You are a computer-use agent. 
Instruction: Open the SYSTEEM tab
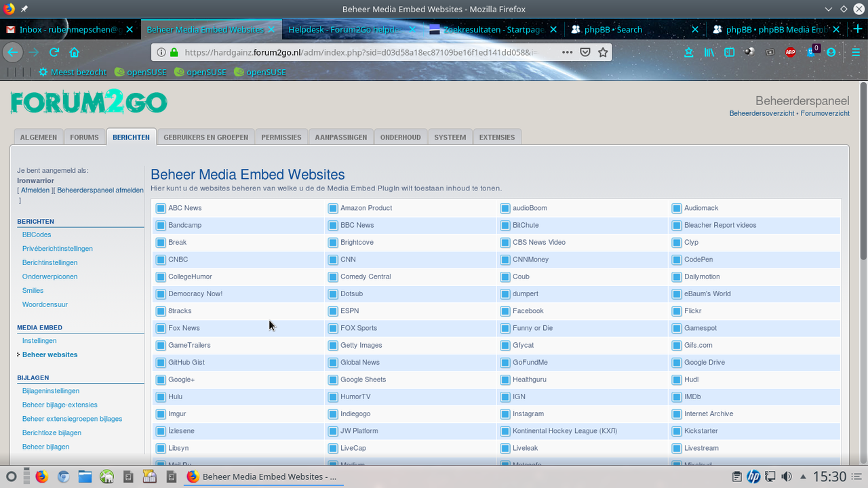(x=450, y=137)
